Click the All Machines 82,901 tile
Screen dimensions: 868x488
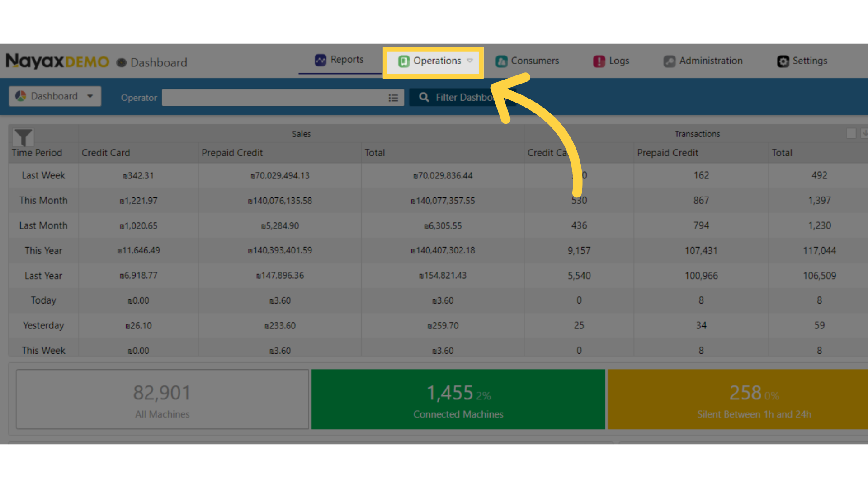click(162, 399)
